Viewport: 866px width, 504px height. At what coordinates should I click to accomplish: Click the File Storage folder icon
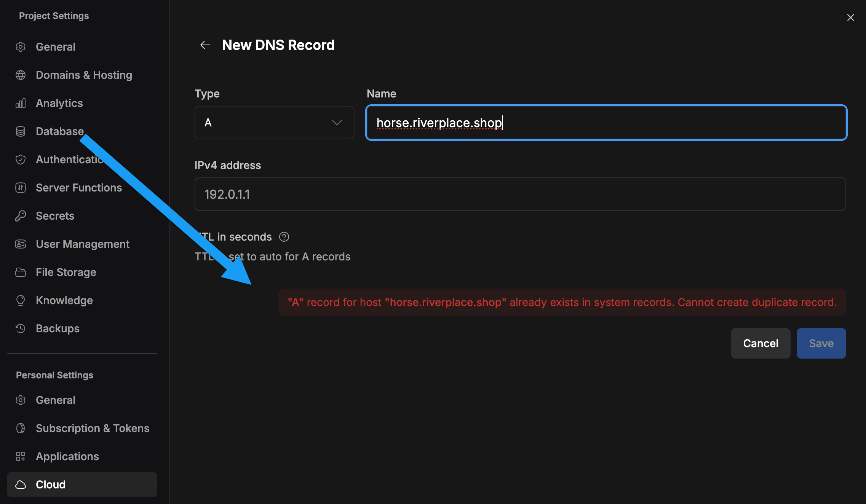click(21, 272)
